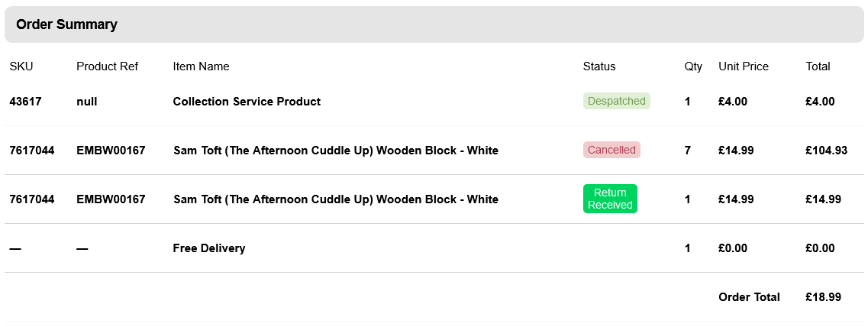Click the Total column header
868x327 pixels.
818,66
